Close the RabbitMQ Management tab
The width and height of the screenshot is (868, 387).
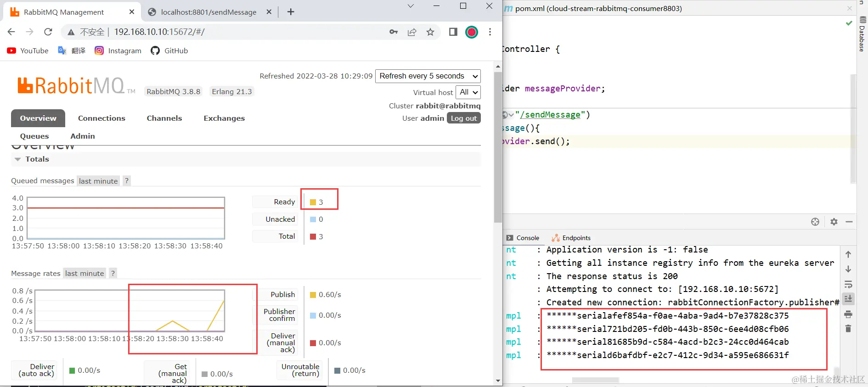click(132, 12)
